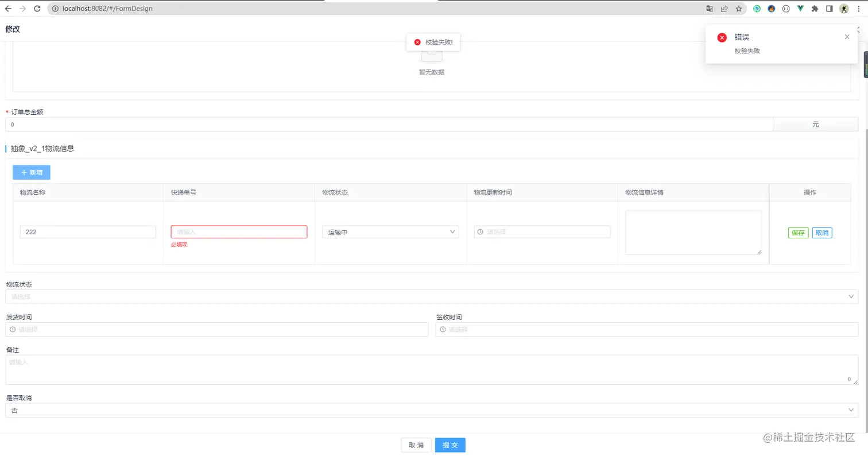Open the blue-orange broom extension icon
The image size is (868, 456).
[x=772, y=9]
